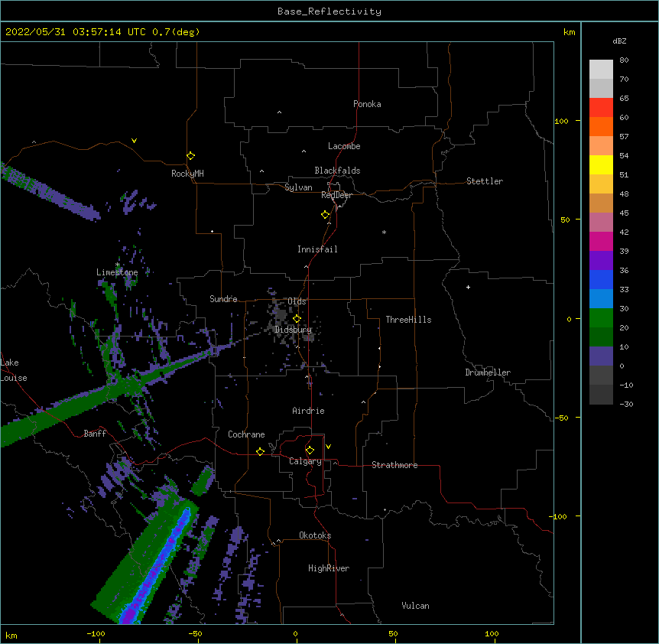This screenshot has width=659, height=644.
Task: Click the Airdrie label
Action: [x=309, y=411]
